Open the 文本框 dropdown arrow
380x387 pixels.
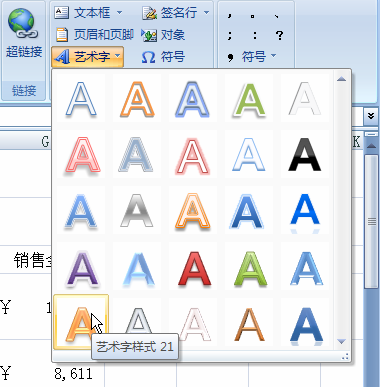pyautogui.click(x=119, y=13)
